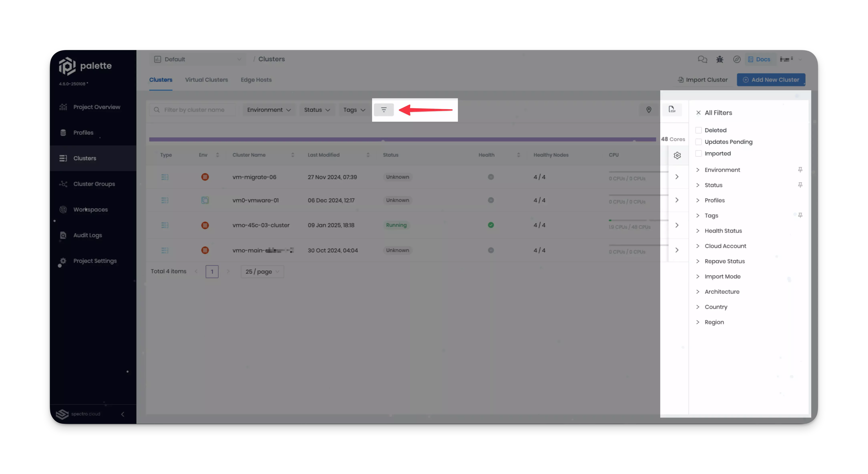Click the Cluster Groups sidebar icon
Viewport: 868px width, 474px height.
tap(63, 183)
